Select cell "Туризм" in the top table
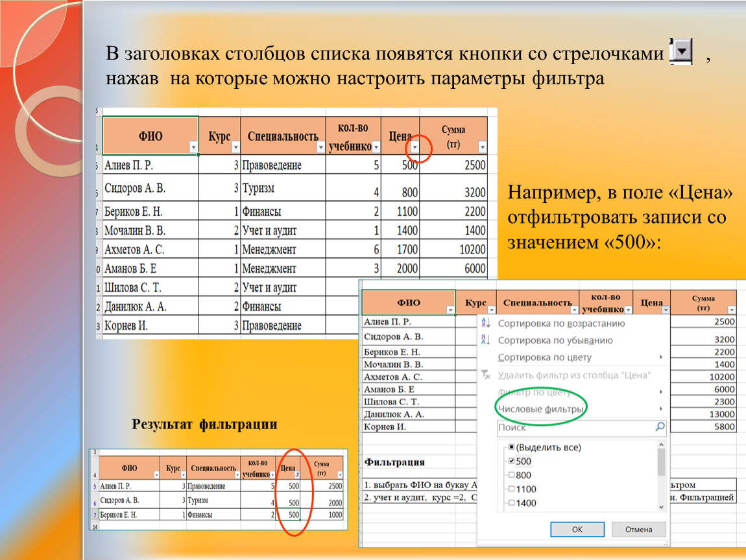 [x=283, y=188]
